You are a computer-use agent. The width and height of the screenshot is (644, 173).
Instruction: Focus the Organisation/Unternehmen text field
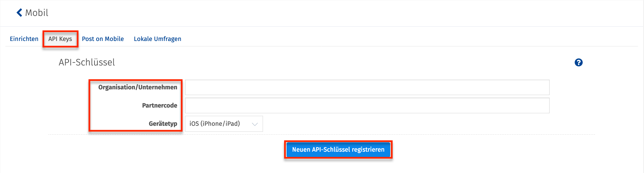pyautogui.click(x=367, y=87)
